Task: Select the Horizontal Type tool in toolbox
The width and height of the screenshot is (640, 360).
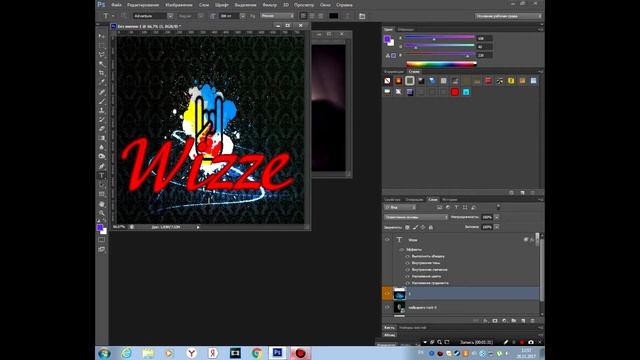Action: pos(101,176)
